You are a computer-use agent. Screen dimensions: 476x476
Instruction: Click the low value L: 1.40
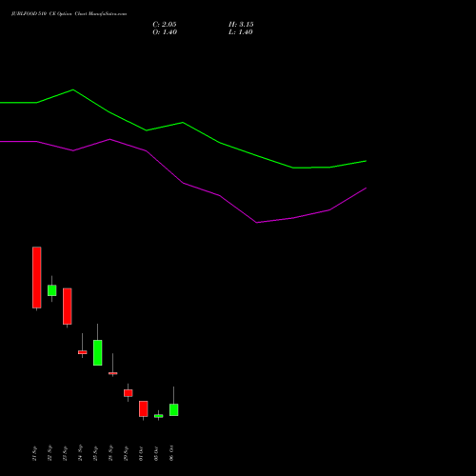coord(241,32)
